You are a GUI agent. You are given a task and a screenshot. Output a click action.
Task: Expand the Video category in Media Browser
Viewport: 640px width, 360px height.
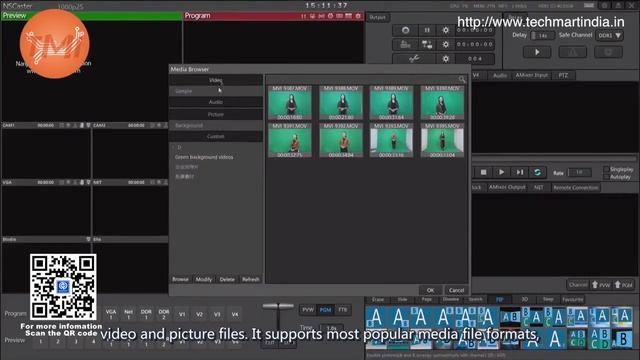tap(216, 80)
